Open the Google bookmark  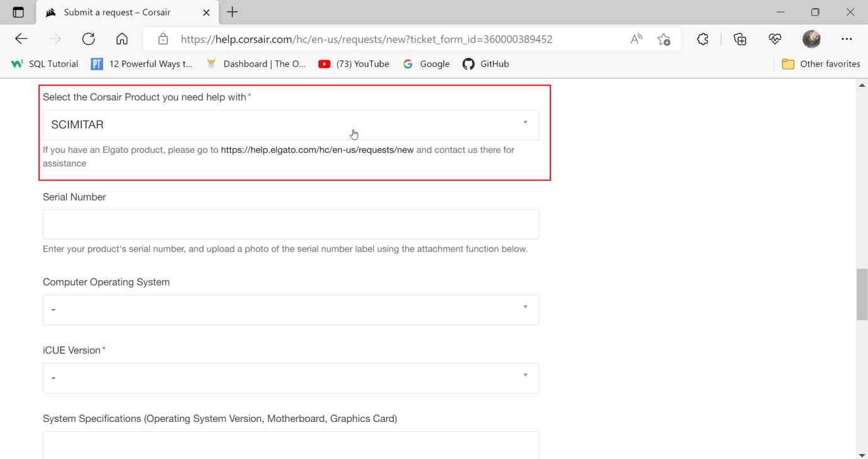[426, 64]
